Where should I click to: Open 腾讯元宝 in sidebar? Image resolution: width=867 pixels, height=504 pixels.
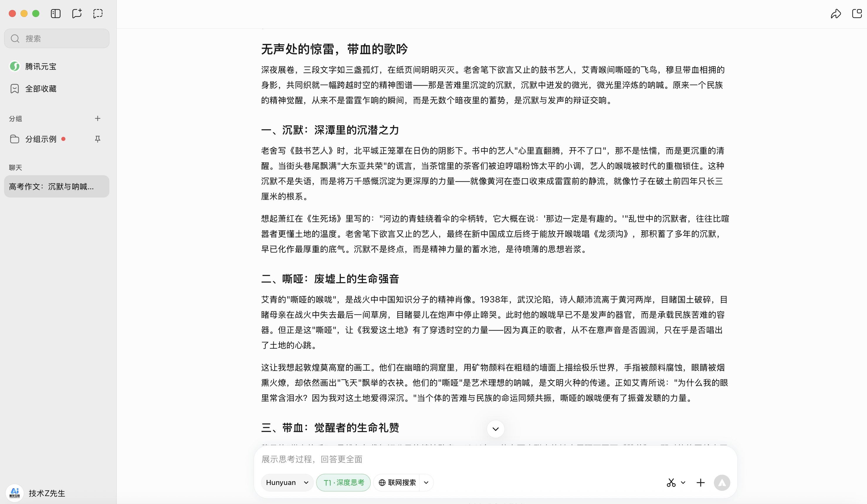point(40,66)
